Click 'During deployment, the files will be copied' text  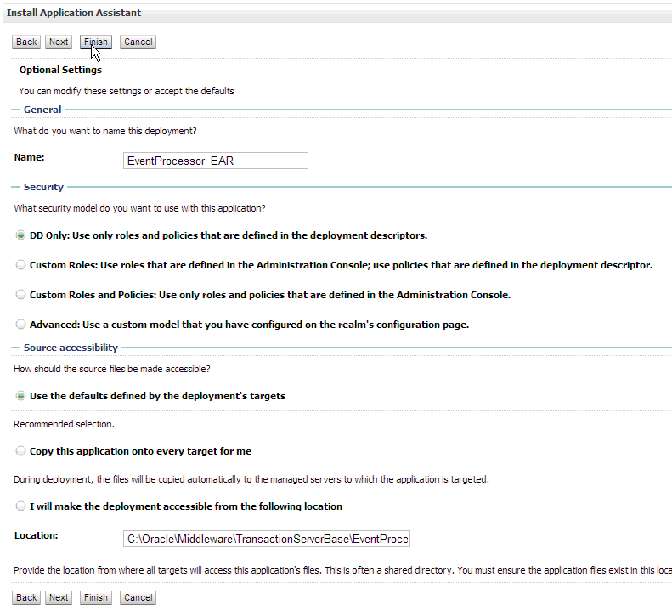tap(251, 479)
